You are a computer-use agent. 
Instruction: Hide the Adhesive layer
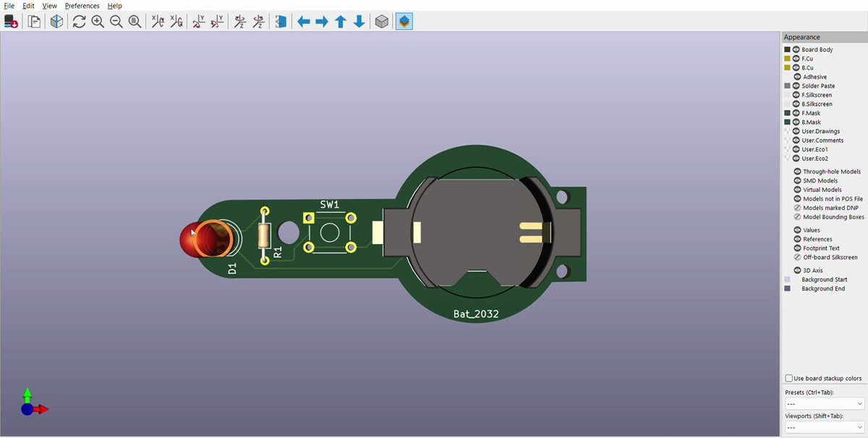tap(797, 77)
